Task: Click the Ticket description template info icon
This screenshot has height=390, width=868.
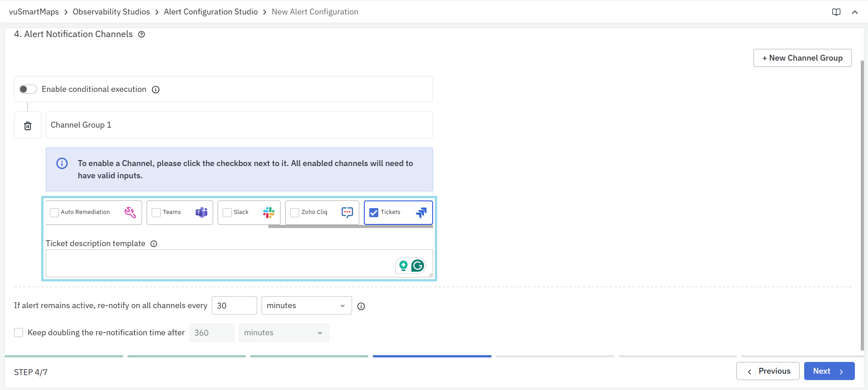Action: coord(154,244)
